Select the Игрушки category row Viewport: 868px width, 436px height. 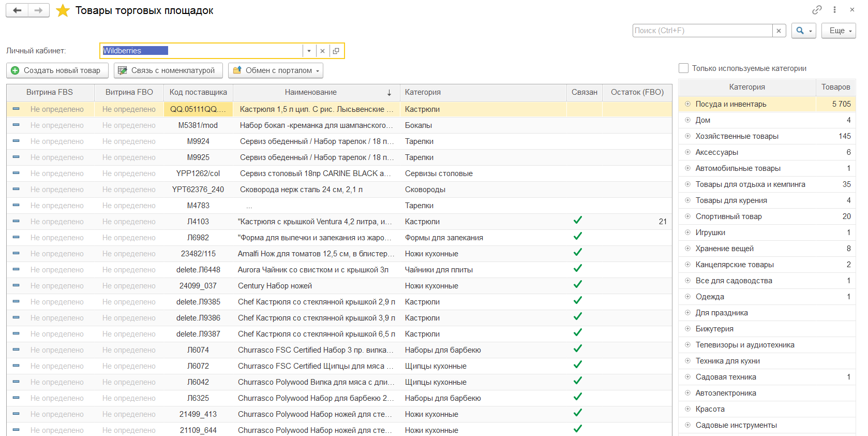(x=710, y=232)
